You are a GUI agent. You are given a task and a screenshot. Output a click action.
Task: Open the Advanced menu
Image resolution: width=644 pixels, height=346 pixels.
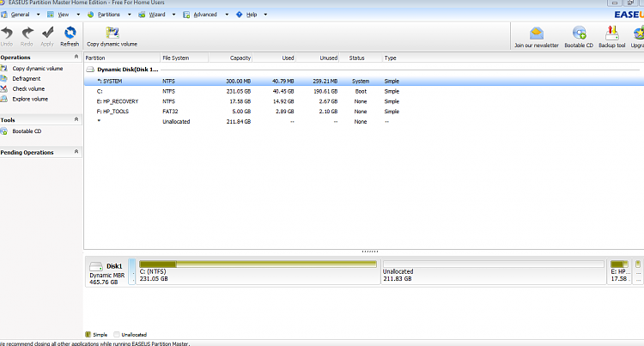[205, 15]
